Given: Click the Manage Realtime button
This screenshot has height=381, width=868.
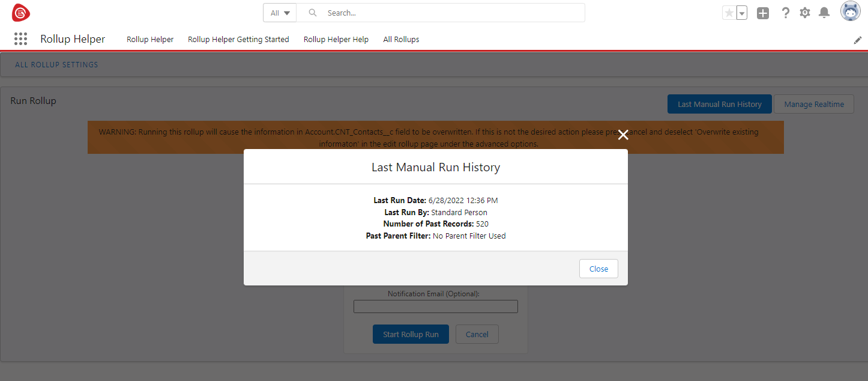Looking at the screenshot, I should [814, 104].
